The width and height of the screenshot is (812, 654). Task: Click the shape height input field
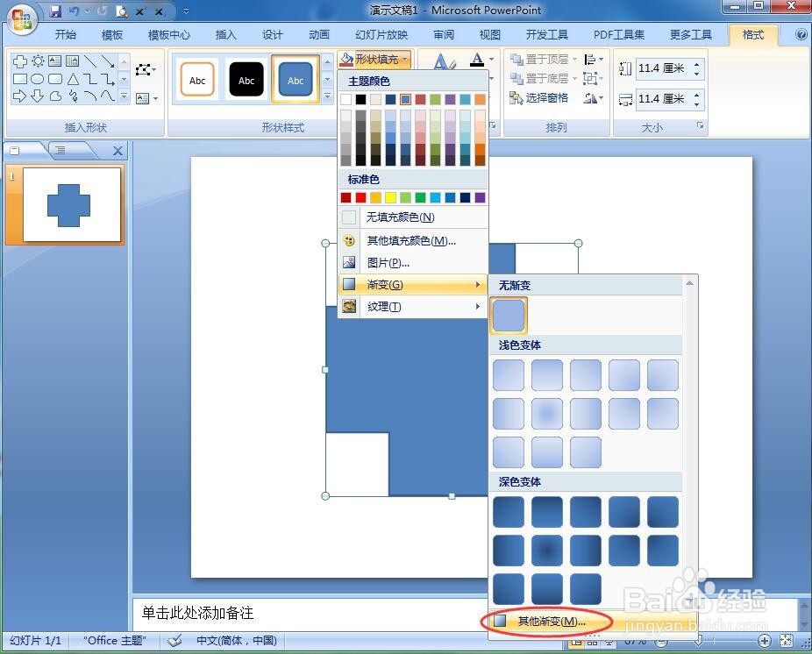click(x=663, y=68)
